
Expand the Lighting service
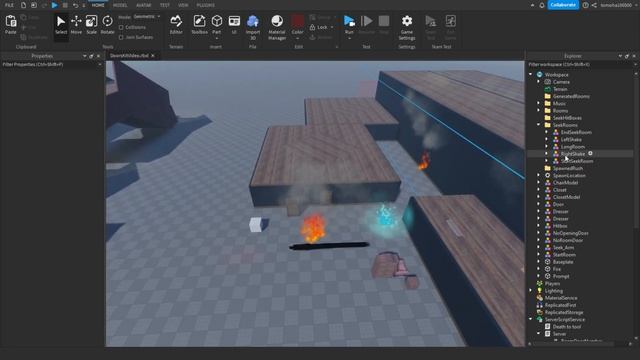tap(531, 291)
